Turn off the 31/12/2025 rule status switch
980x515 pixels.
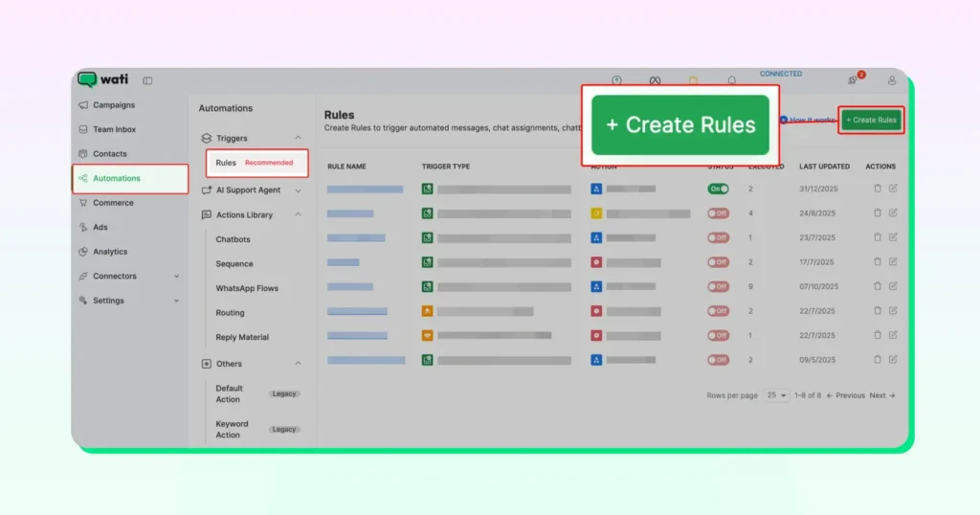[718, 189]
